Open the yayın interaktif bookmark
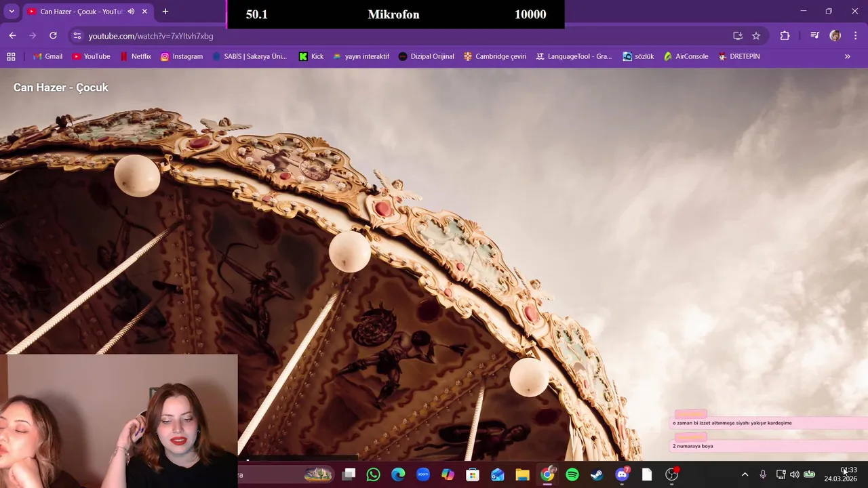Viewport: 868px width, 488px height. click(361, 56)
